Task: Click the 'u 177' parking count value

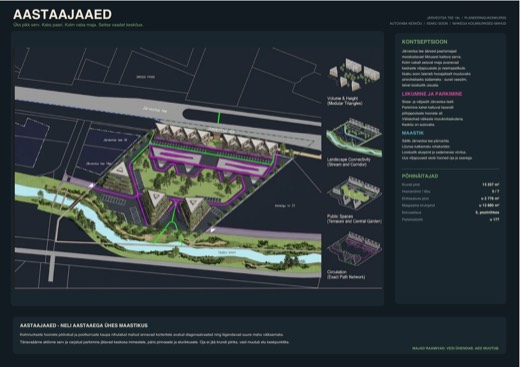Action: (495, 220)
